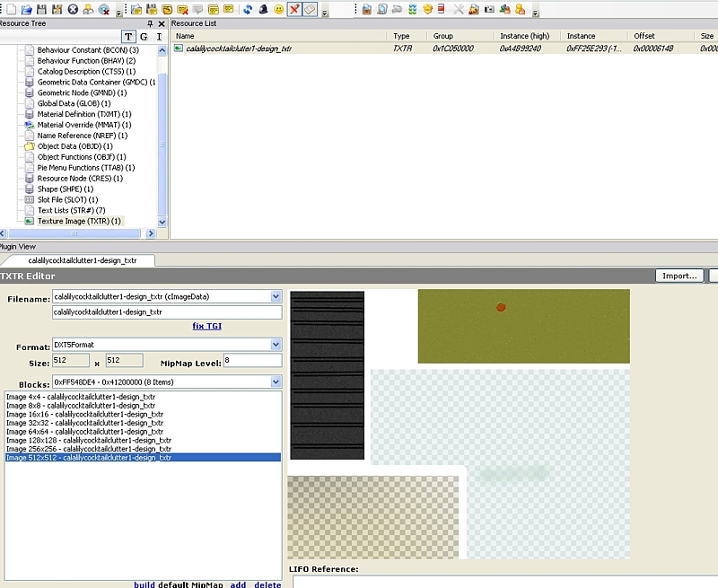Image resolution: width=718 pixels, height=588 pixels.
Task: Click the yellow smiley face toolbar icon
Action: (x=279, y=10)
